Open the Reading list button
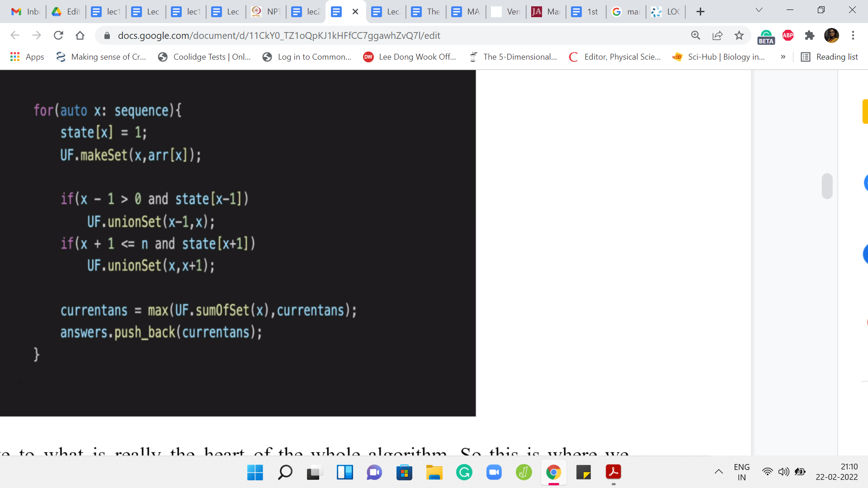868x488 pixels. pyautogui.click(x=829, y=57)
